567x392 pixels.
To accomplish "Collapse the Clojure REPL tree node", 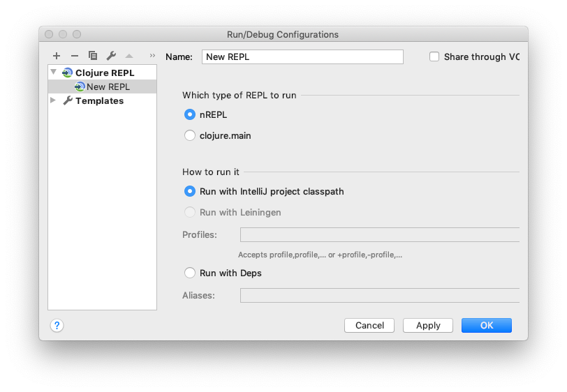I will pyautogui.click(x=54, y=73).
